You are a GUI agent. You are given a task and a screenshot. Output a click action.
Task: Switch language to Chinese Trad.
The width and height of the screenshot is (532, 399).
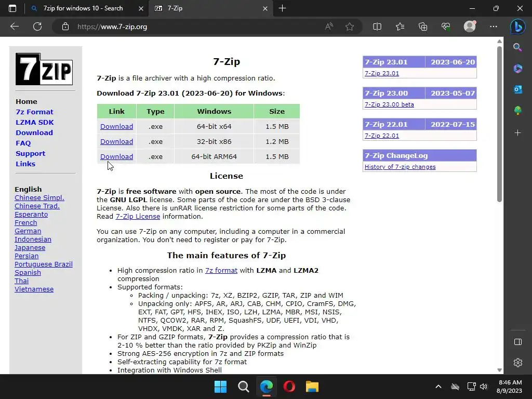pos(37,206)
